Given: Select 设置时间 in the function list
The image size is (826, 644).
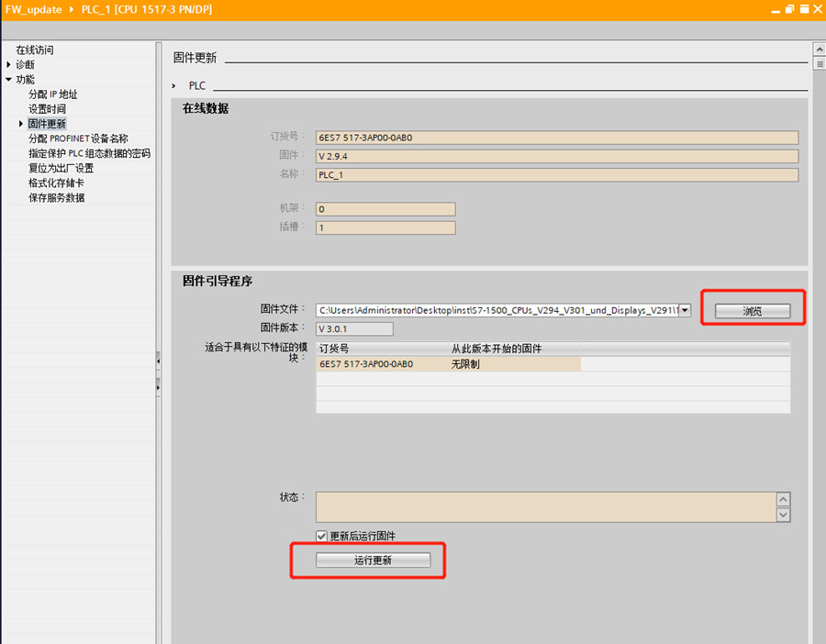Looking at the screenshot, I should point(47,109).
